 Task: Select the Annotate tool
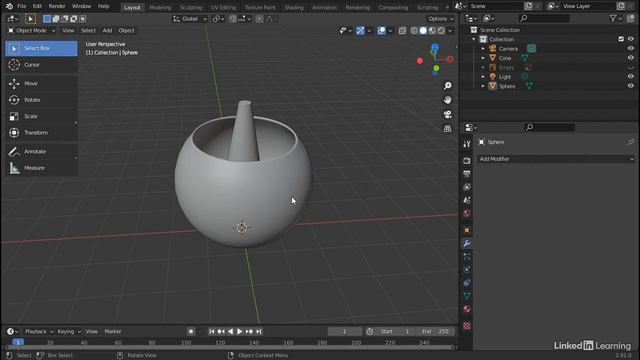pos(41,151)
